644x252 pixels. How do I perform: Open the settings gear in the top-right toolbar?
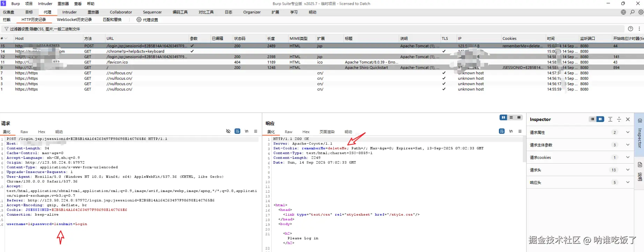click(641, 12)
